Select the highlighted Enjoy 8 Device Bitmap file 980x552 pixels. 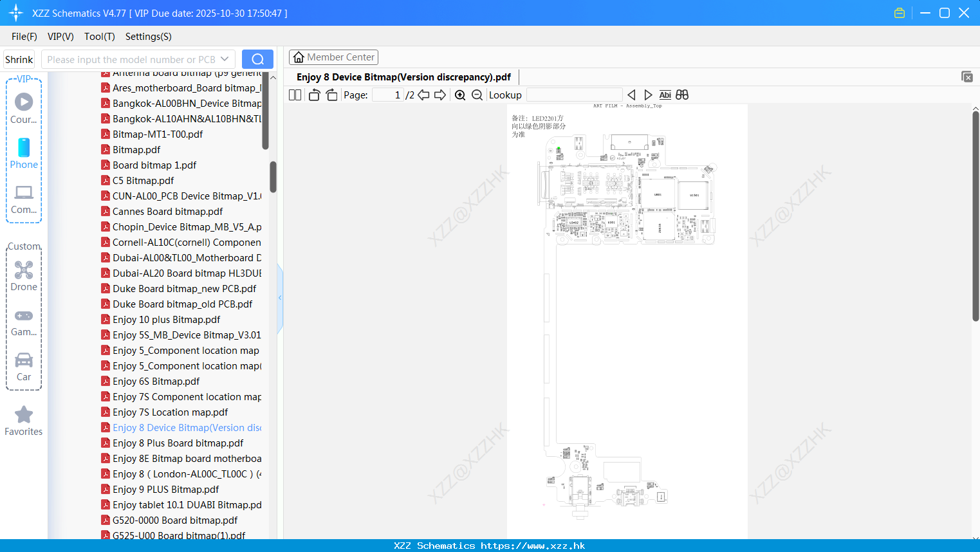(181, 428)
